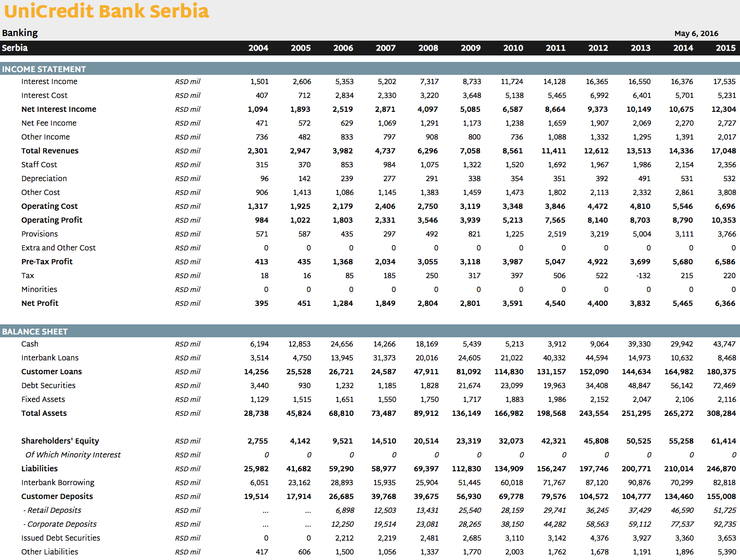Click 2013 Provisions value 5,004
This screenshot has height=560, width=740.
point(642,234)
